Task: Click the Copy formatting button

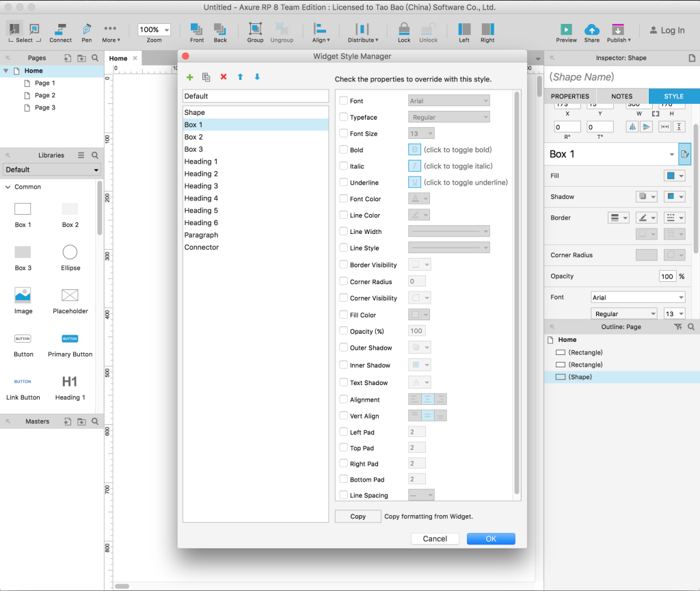Action: tap(358, 516)
